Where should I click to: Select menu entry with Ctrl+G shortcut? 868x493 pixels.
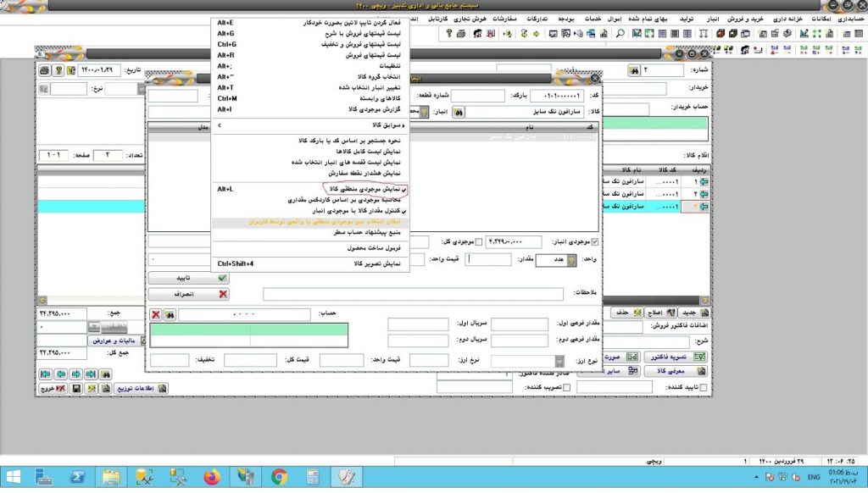tap(310, 44)
